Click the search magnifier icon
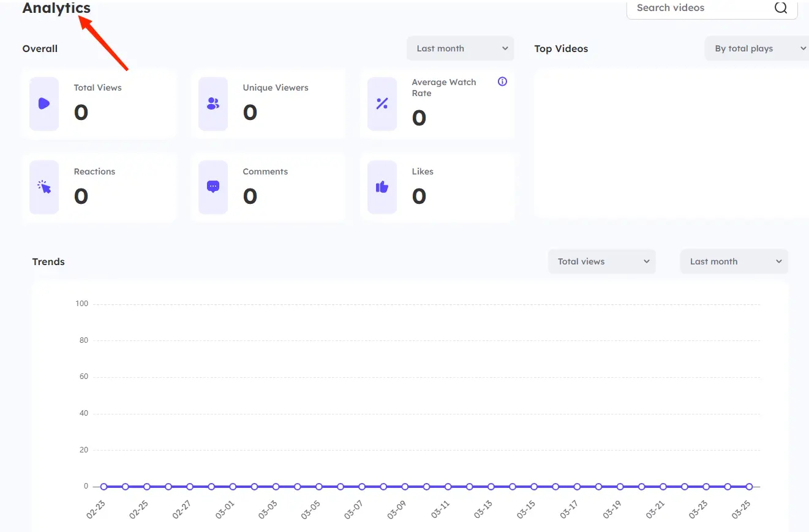Viewport: 809px width, 532px height. tap(781, 8)
